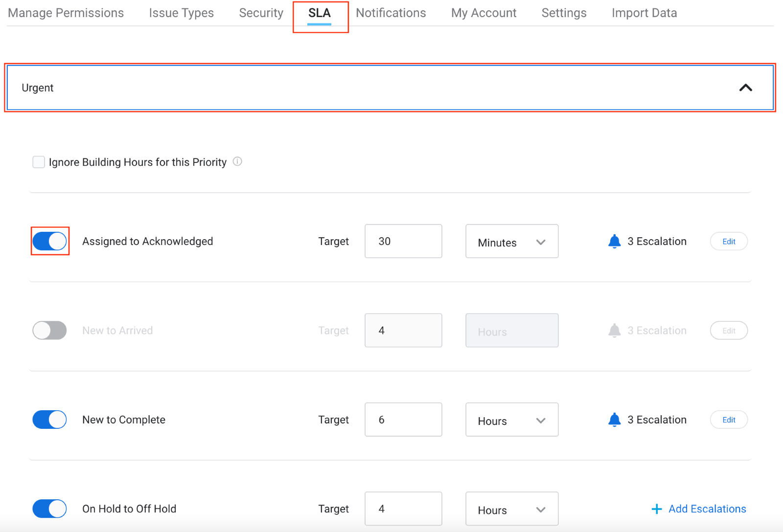Open the Hours dropdown for On Hold to Off Hold
Image resolution: width=783 pixels, height=532 pixels.
[x=511, y=509]
